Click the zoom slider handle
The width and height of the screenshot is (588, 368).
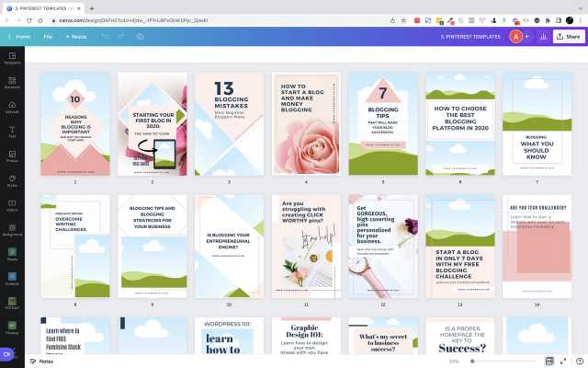click(x=473, y=362)
